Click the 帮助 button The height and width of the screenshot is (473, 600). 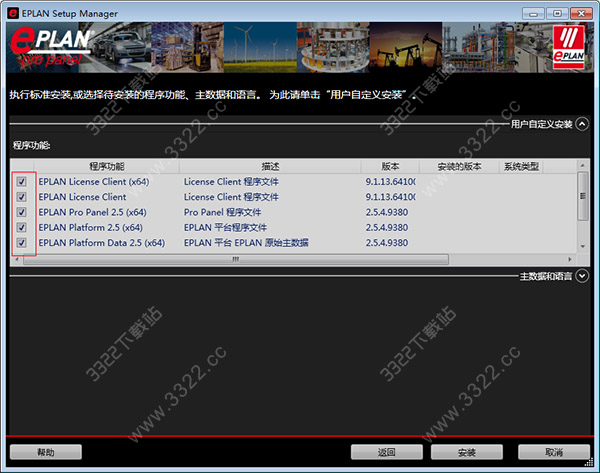coord(46,452)
